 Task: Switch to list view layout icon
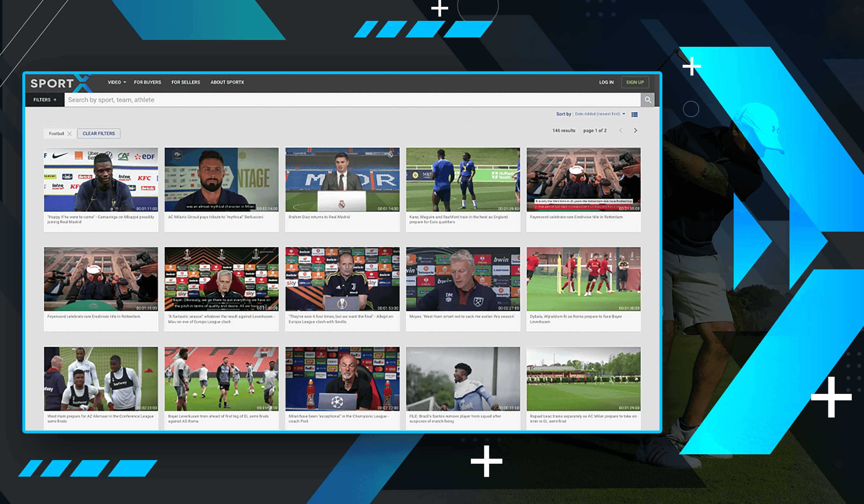click(634, 114)
